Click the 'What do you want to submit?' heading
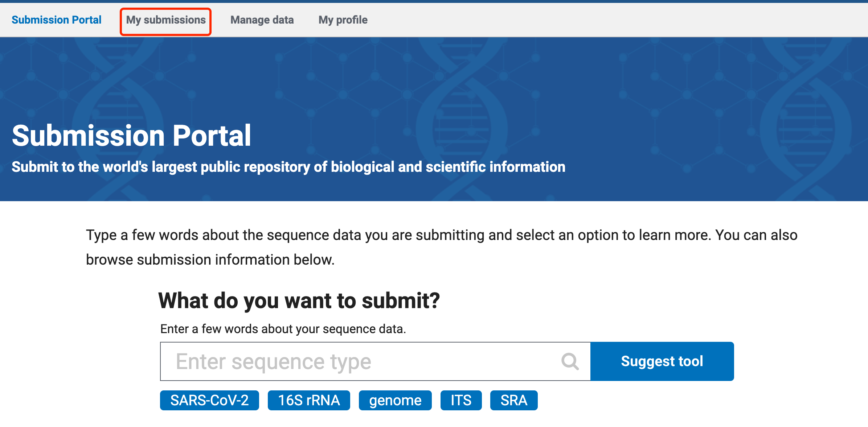Viewport: 868px width, 427px height. point(299,300)
